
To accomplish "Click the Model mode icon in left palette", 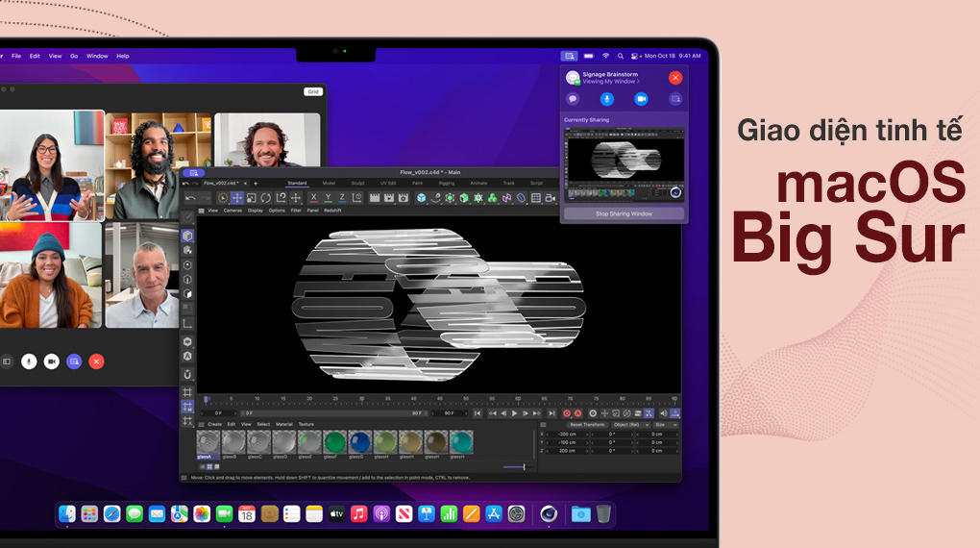I will tap(187, 236).
